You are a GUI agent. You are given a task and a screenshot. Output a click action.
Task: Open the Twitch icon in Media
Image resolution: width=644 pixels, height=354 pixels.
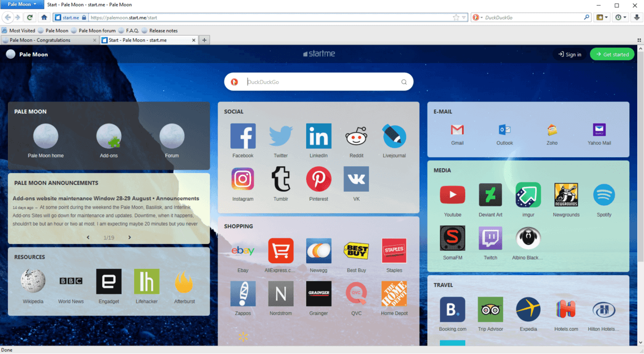[x=490, y=238]
